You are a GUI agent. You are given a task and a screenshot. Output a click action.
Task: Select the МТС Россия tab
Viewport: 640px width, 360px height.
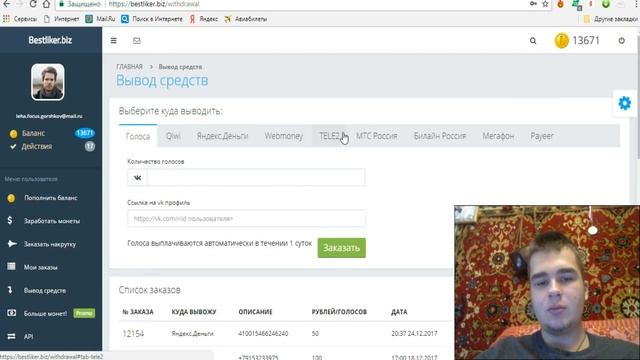[x=376, y=136]
